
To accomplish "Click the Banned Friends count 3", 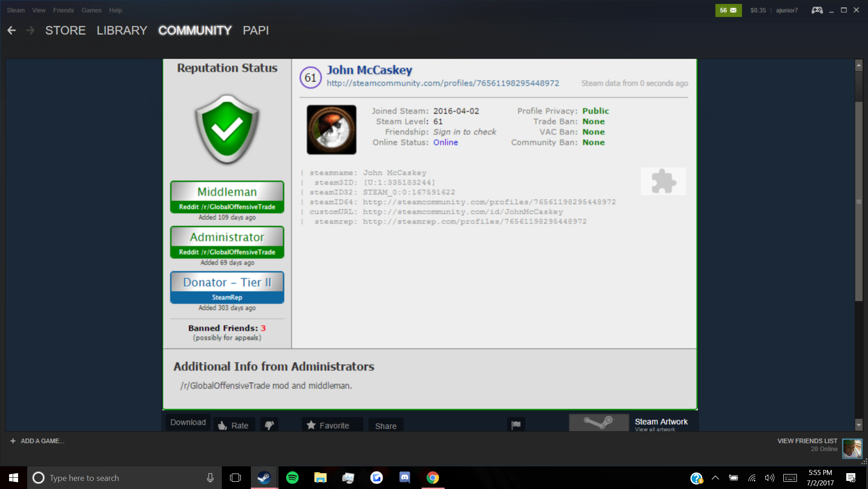I will pyautogui.click(x=263, y=328).
